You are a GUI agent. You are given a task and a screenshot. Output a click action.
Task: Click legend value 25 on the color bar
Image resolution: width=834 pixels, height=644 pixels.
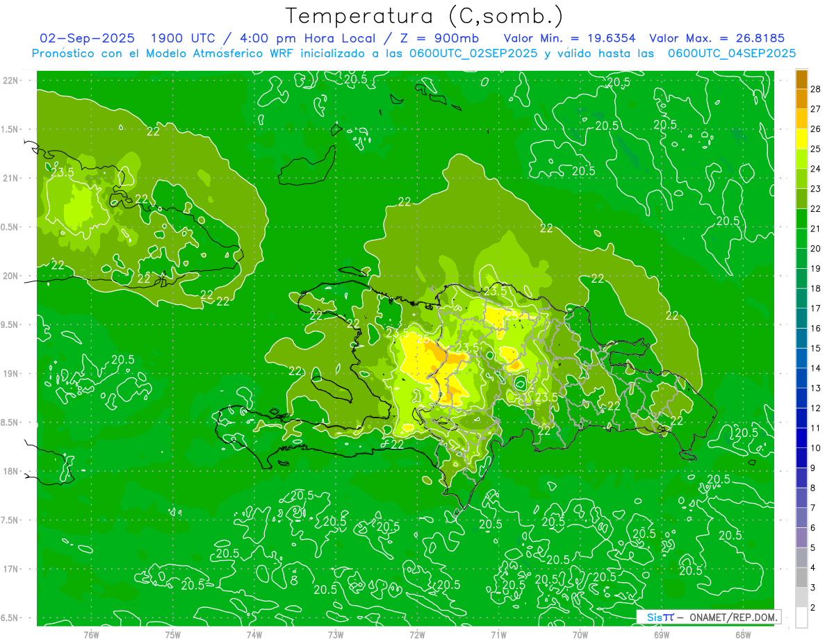[815, 149]
